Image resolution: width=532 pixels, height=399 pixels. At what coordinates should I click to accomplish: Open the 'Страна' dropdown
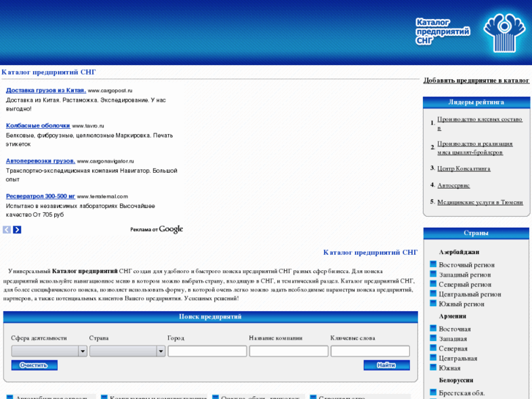click(127, 351)
